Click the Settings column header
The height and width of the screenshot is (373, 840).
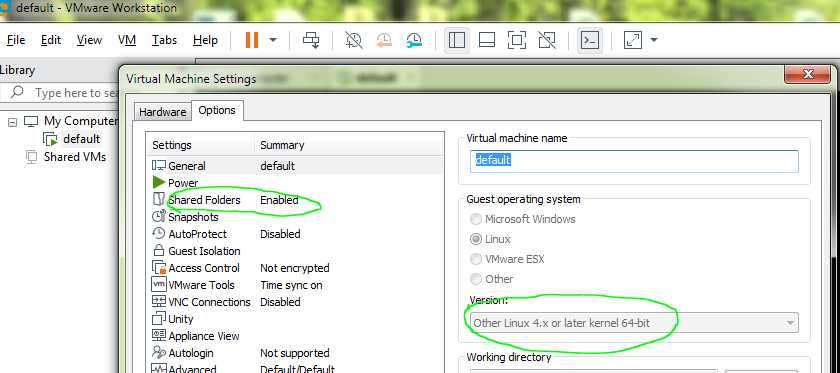click(x=172, y=145)
